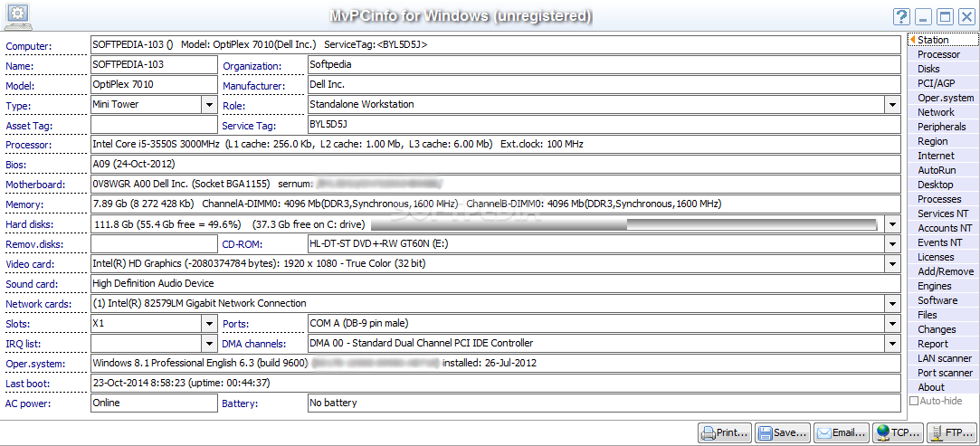Viewport: 980px width, 446px height.
Task: Click the Manufacturer field showing Dell Inc.
Action: point(604,85)
